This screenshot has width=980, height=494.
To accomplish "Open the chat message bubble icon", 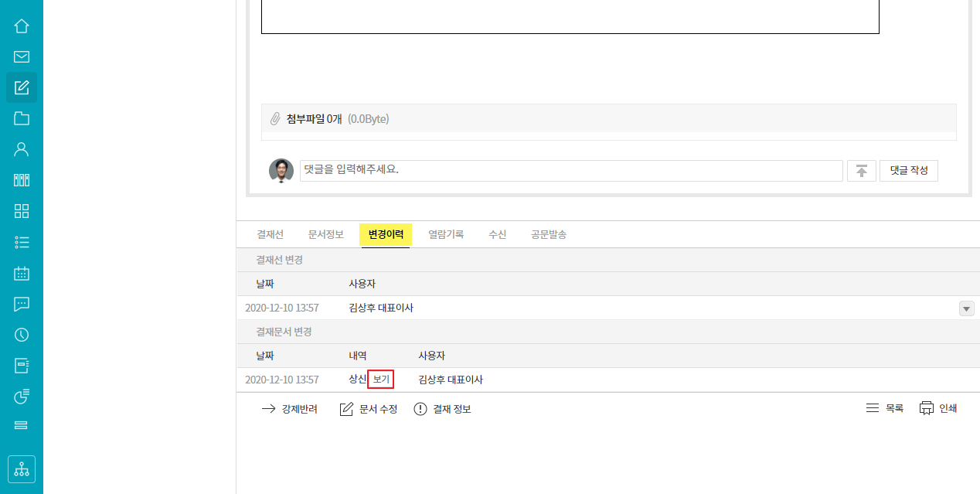I will (22, 304).
